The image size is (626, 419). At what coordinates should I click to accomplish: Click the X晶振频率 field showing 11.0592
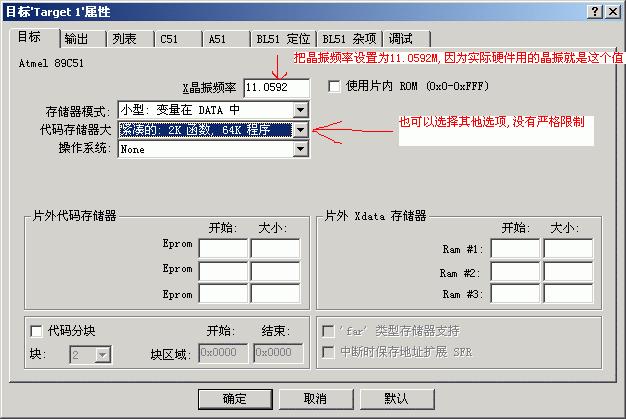pos(275,88)
